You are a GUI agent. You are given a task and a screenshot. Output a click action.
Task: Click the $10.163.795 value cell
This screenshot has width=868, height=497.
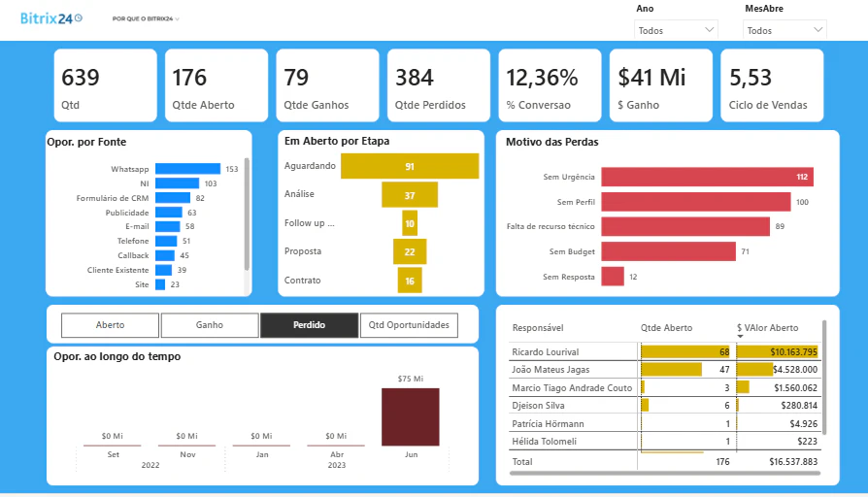[778, 352]
